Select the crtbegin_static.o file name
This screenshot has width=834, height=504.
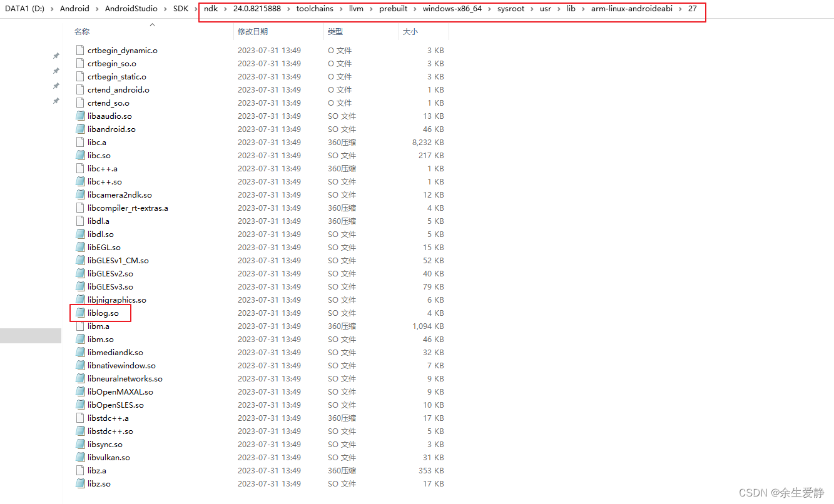click(x=117, y=76)
